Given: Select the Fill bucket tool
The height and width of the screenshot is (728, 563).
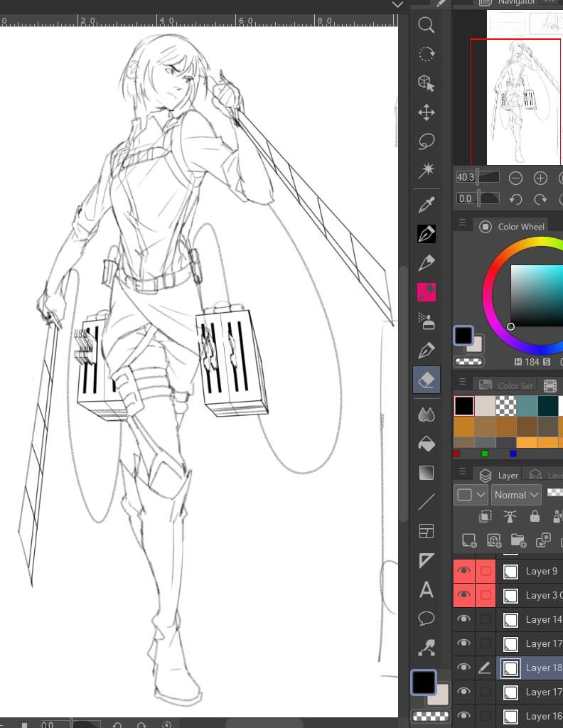Looking at the screenshot, I should 426,444.
